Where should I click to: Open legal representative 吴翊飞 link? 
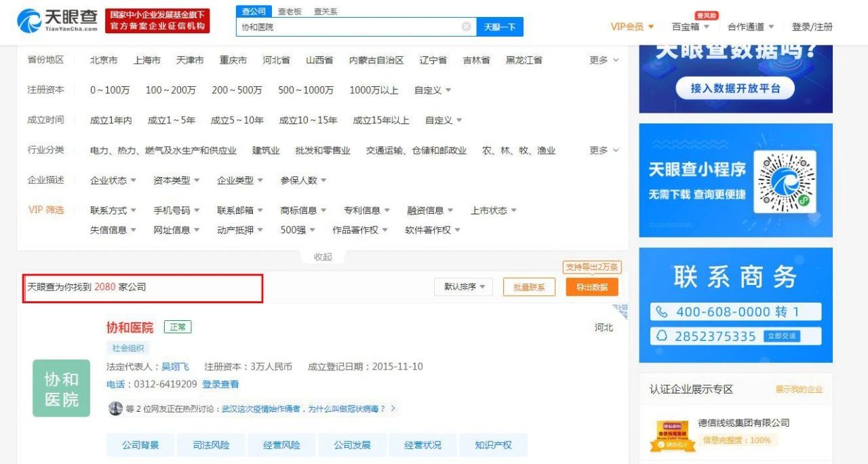(x=175, y=366)
